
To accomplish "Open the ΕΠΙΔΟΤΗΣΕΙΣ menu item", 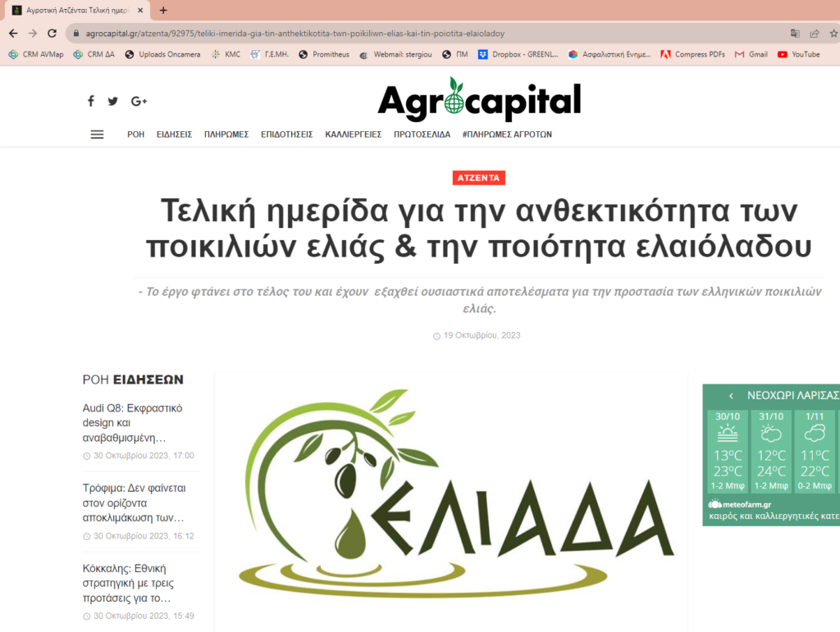I will click(286, 134).
